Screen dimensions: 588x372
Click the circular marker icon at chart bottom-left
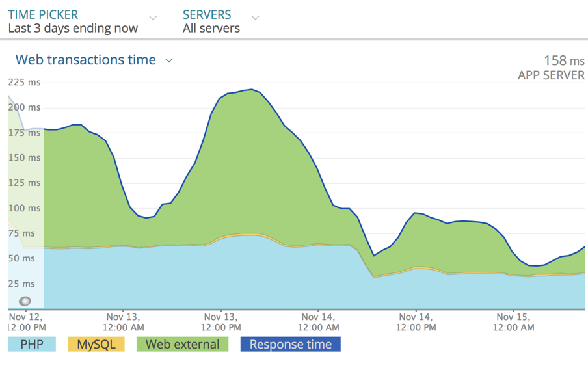[x=25, y=300]
